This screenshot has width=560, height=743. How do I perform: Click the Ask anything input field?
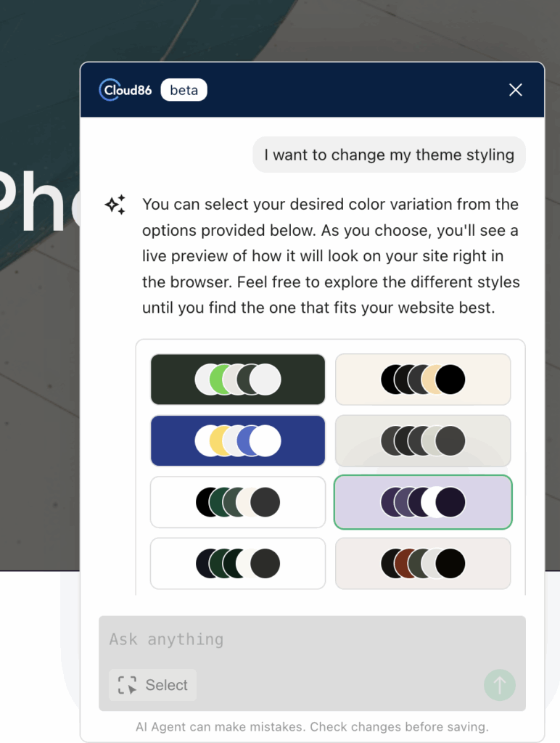click(312, 639)
